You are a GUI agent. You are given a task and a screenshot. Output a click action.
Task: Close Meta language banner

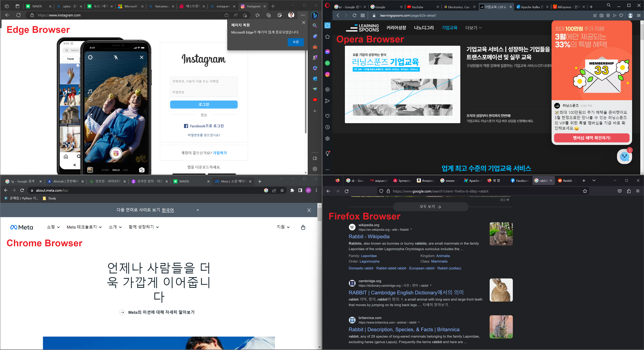(x=309, y=210)
